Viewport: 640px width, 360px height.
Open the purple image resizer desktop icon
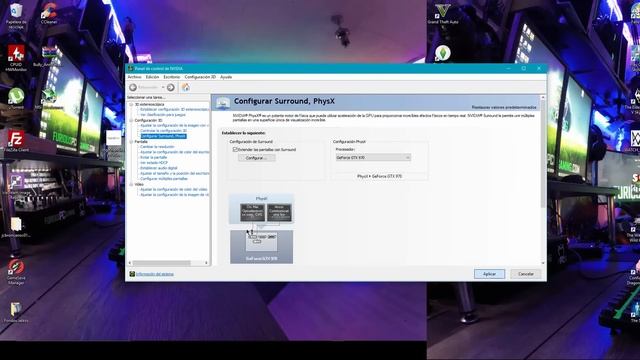point(16,182)
